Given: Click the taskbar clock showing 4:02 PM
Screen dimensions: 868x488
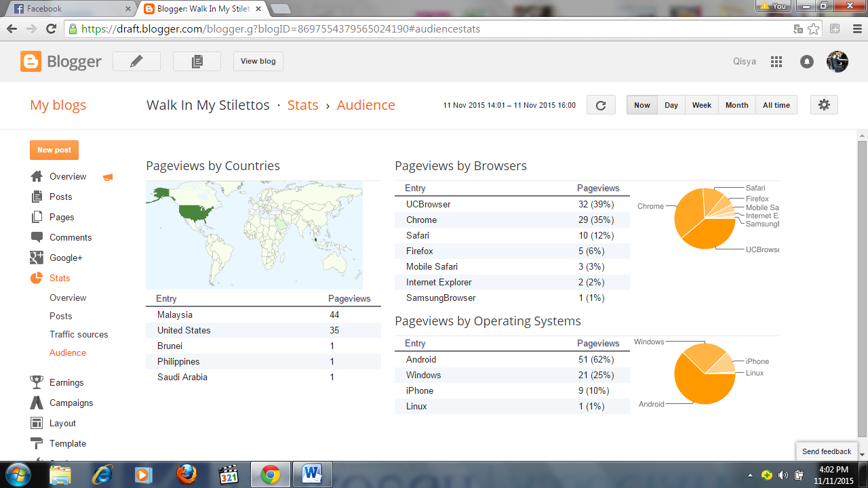Looking at the screenshot, I should [833, 474].
